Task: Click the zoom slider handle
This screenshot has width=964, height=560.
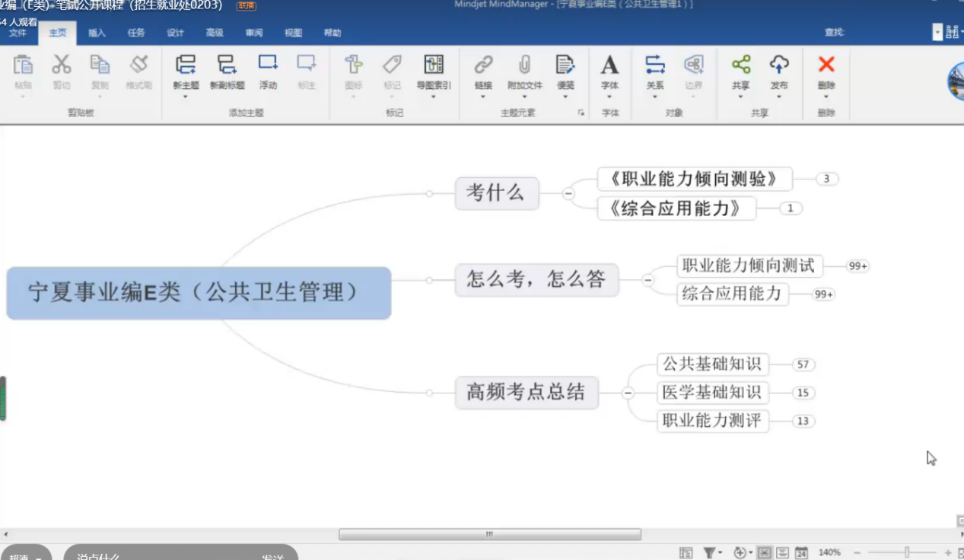Action: [x=907, y=553]
